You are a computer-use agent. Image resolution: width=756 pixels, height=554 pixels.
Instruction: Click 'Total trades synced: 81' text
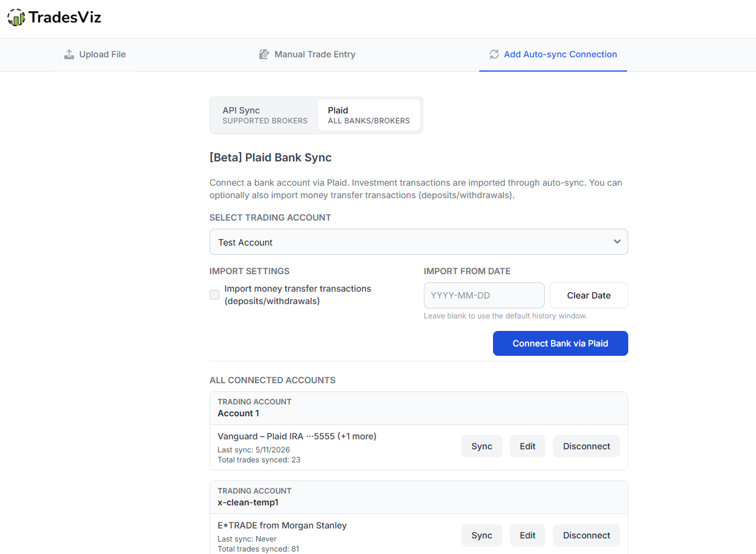tap(259, 549)
